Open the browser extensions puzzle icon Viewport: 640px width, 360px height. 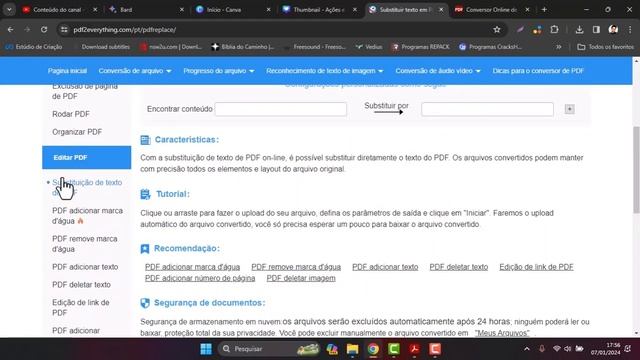coord(554,29)
